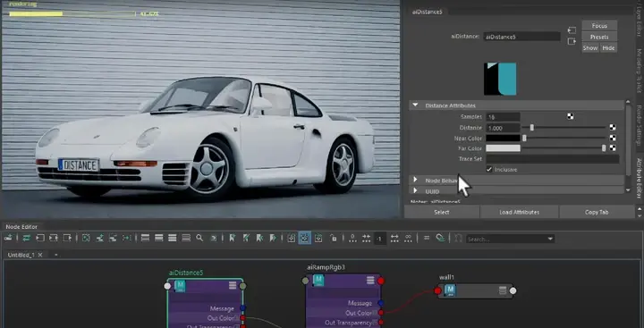The width and height of the screenshot is (644, 328).
Task: Click the rearrange graph layout icon
Action: coord(127,238)
